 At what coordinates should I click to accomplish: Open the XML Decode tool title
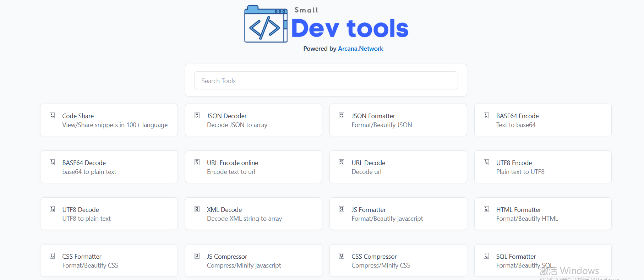point(224,210)
